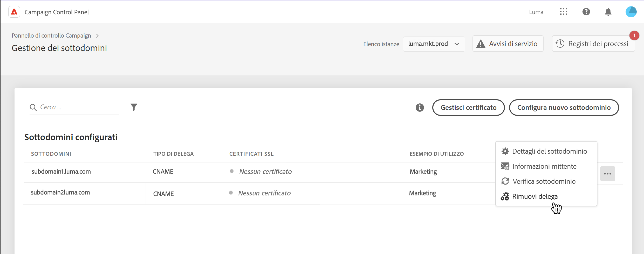Click the Adobe logo icon

[14, 12]
